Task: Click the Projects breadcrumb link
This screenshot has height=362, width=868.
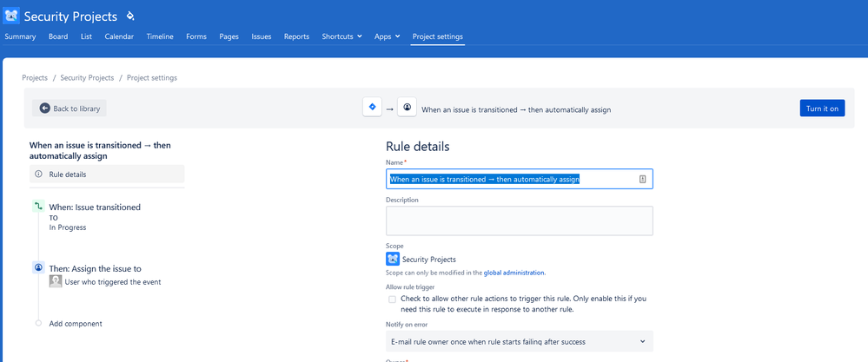Action: point(35,78)
